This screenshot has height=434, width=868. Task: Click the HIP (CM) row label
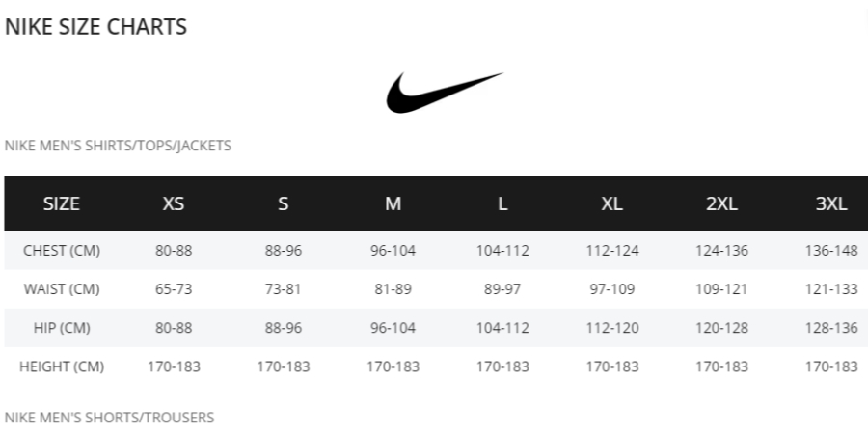(62, 328)
